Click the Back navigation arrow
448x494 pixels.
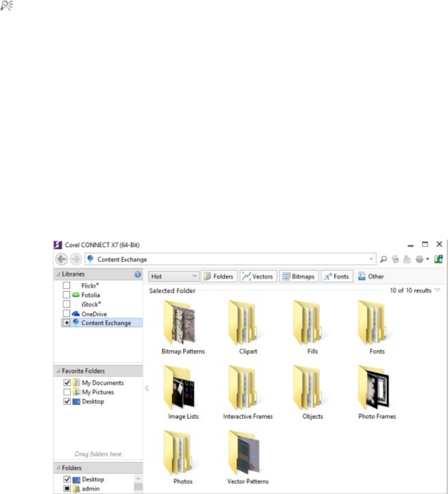point(62,260)
